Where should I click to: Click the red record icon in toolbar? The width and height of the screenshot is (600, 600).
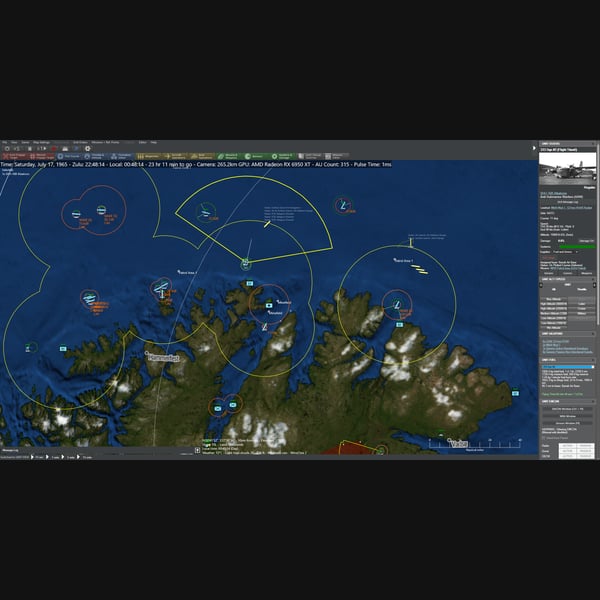pos(54,148)
